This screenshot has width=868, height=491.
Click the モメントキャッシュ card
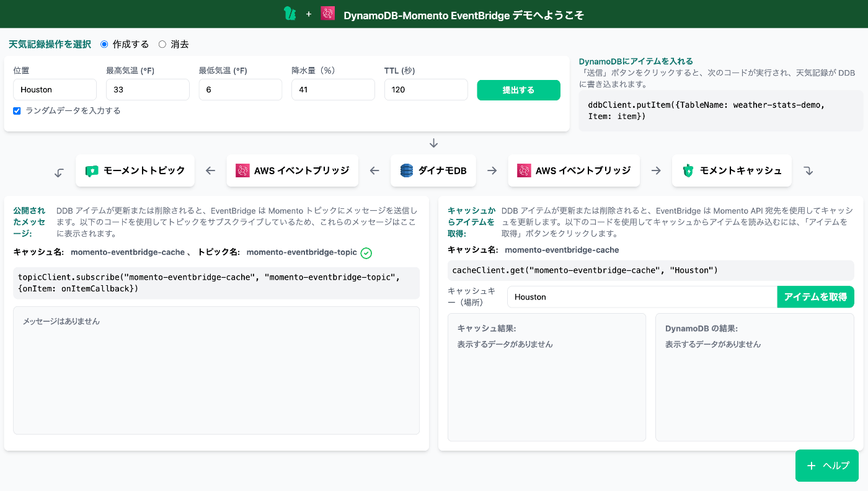click(x=732, y=170)
